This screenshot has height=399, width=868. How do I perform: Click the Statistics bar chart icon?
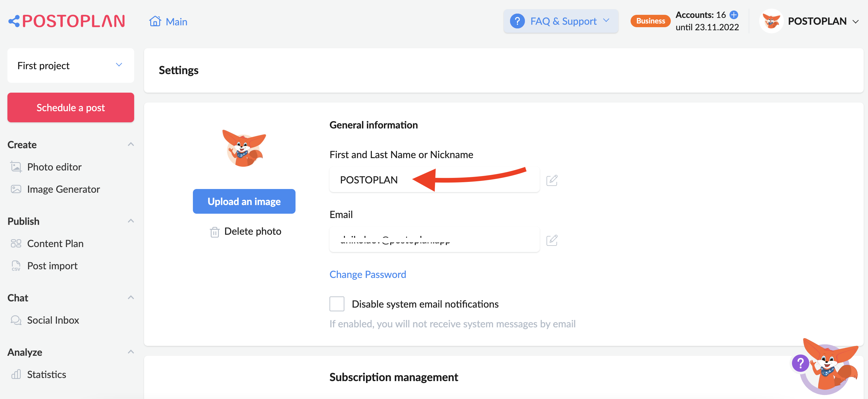point(16,374)
